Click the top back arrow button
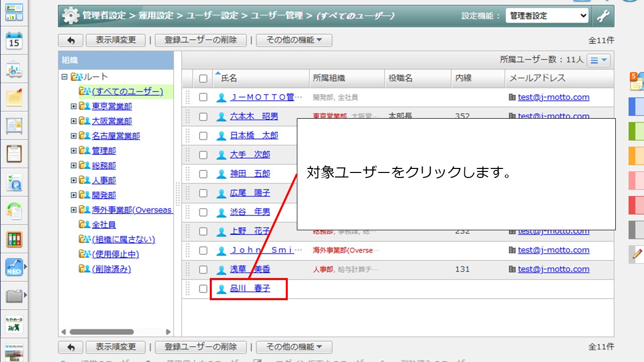Image resolution: width=644 pixels, height=362 pixels. point(70,40)
